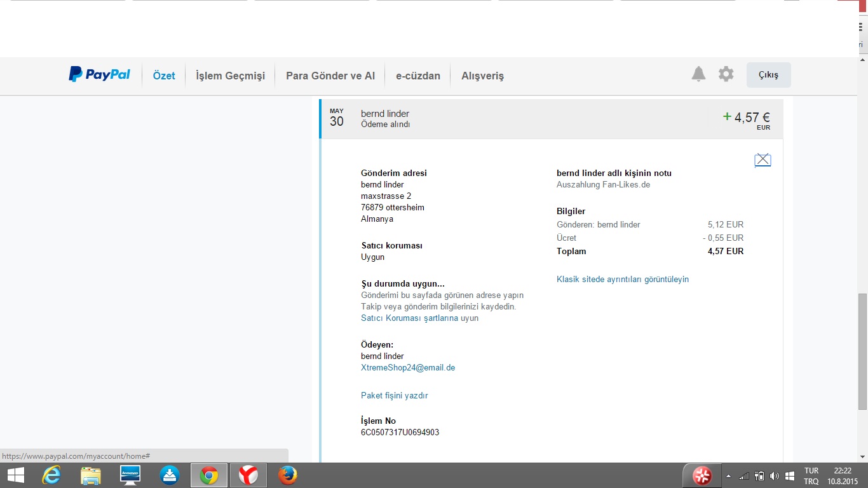Click the PayPal logo
868x488 pixels.
100,75
